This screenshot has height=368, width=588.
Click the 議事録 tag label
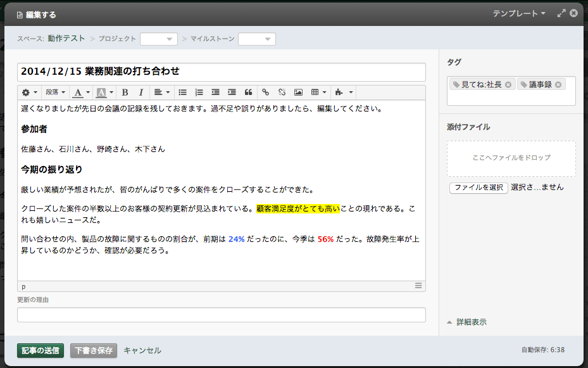pos(541,85)
